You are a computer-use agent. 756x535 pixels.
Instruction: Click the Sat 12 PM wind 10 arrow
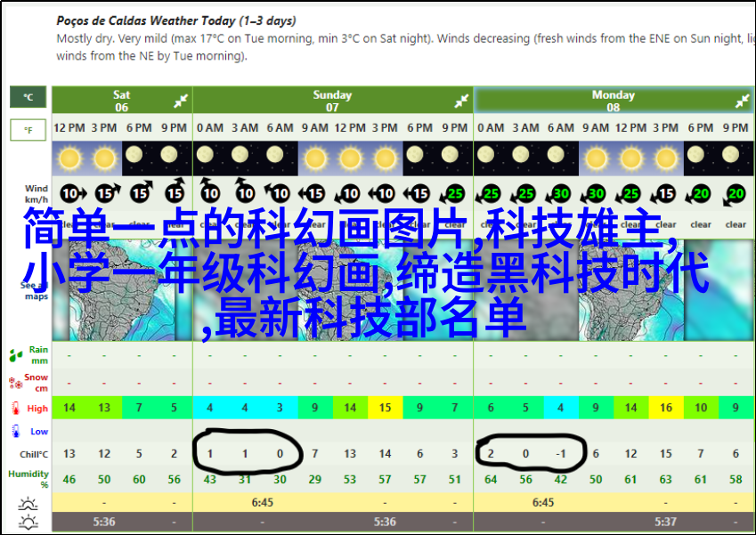pyautogui.click(x=73, y=194)
